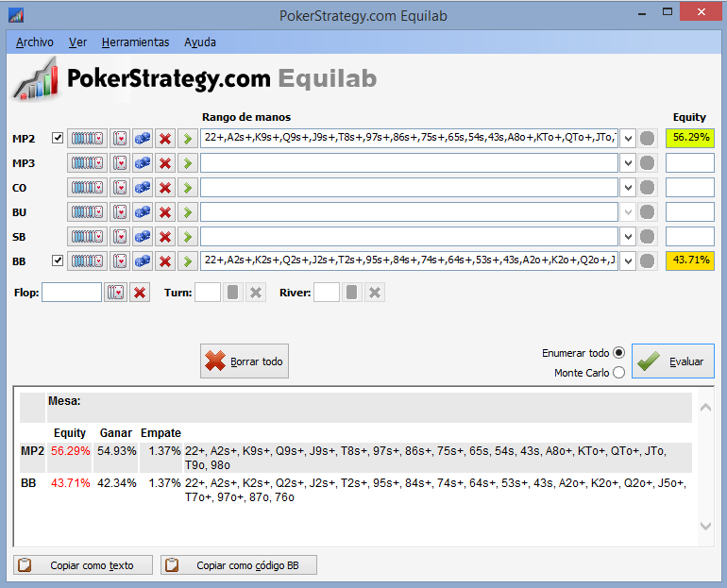This screenshot has height=588, width=727.
Task: Click into the Flop input field
Action: (x=72, y=293)
